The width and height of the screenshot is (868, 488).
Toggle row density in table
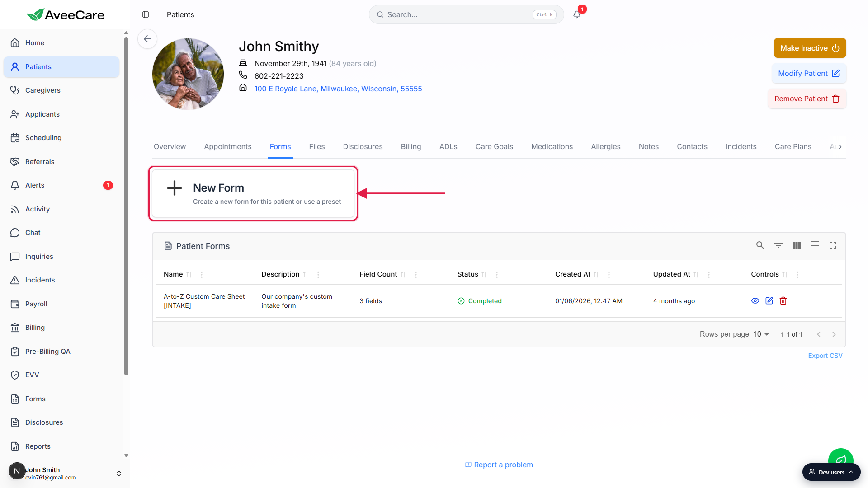click(814, 245)
